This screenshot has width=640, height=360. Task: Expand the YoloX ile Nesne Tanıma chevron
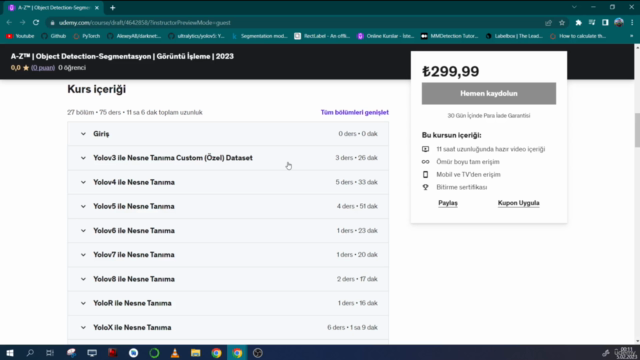click(83, 328)
